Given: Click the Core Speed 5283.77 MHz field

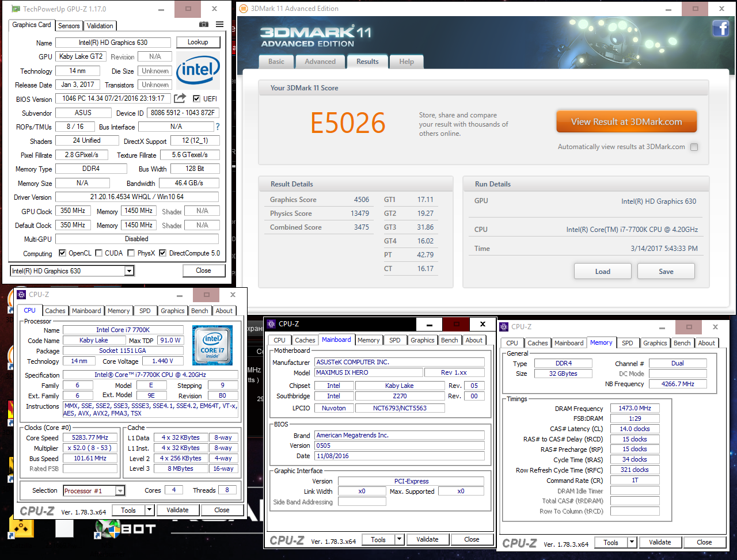Looking at the screenshot, I should pos(90,438).
